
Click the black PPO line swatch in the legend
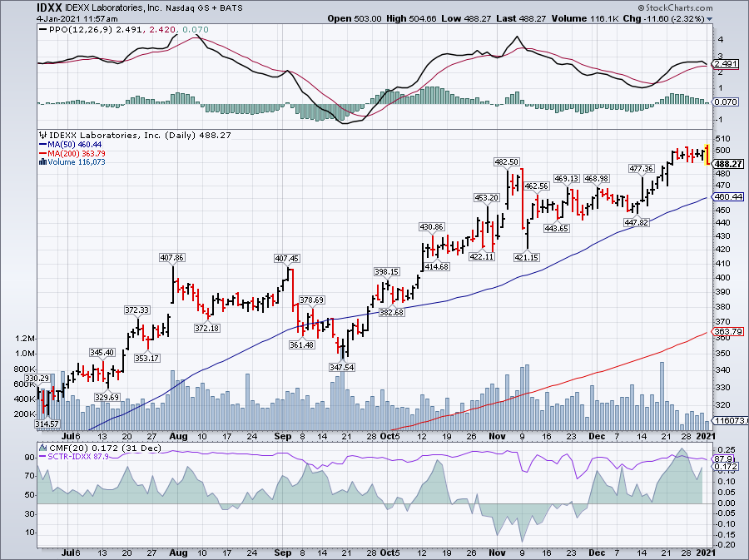click(x=42, y=30)
